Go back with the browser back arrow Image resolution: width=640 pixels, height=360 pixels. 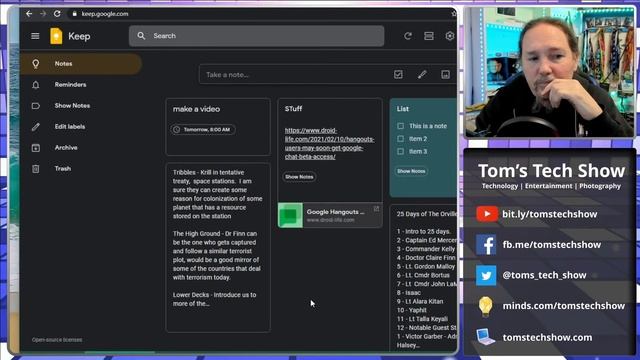(x=29, y=13)
